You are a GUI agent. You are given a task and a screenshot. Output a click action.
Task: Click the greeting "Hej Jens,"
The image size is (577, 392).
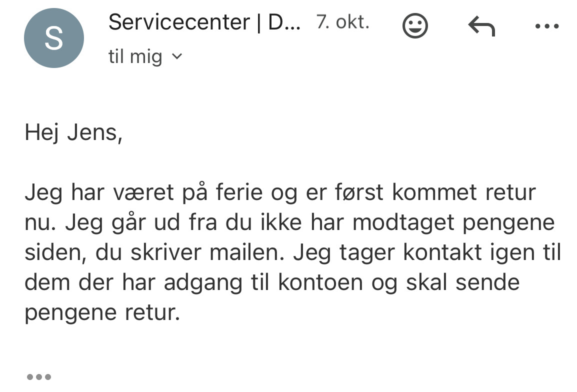tap(73, 134)
